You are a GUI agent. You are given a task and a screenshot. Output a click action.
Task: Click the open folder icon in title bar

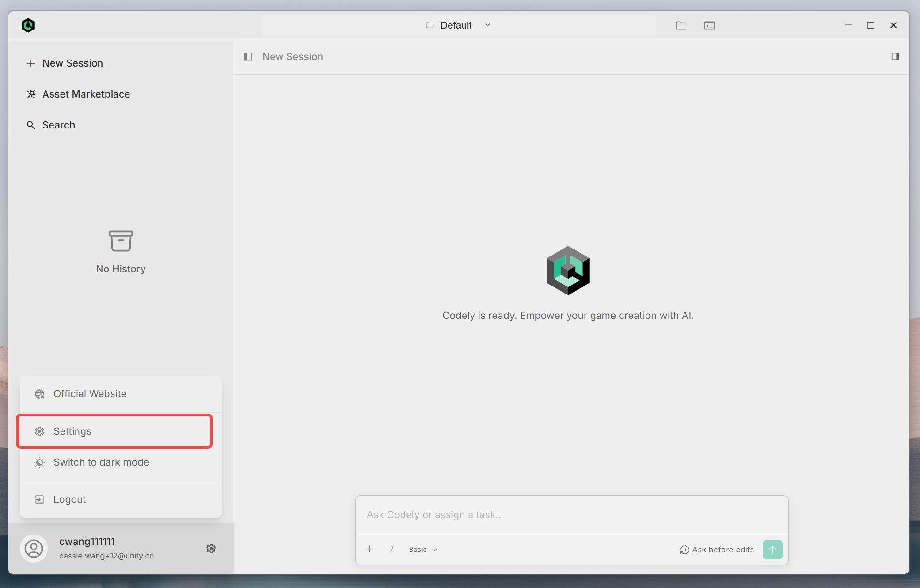[x=681, y=25]
